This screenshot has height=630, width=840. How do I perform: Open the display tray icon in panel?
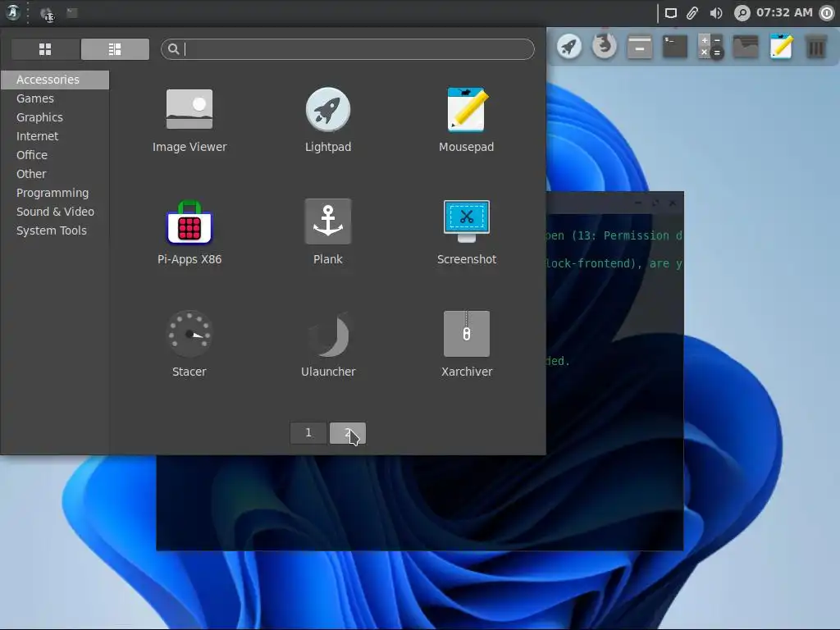coord(671,13)
